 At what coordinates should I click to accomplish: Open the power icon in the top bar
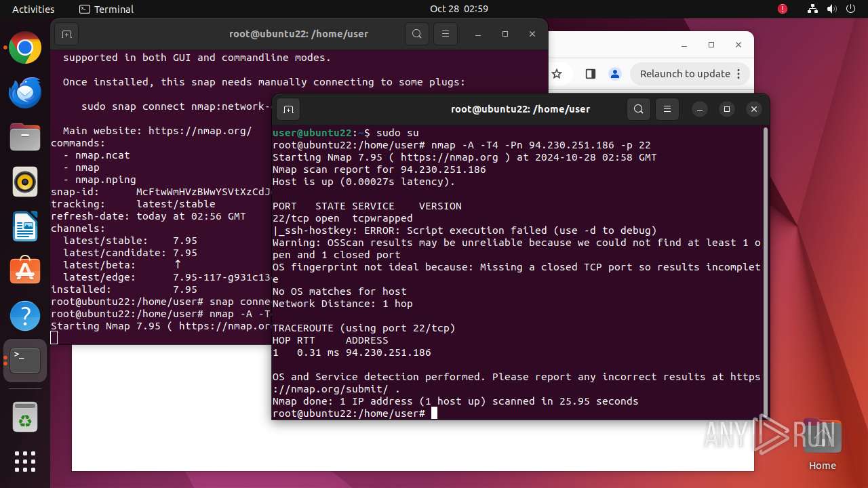point(850,9)
